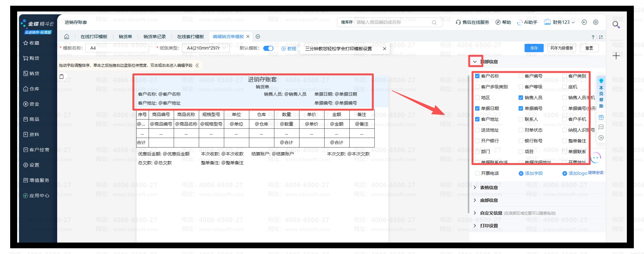Click the 模板名称 input field
Viewport: 644px width, 254px height.
117,48
